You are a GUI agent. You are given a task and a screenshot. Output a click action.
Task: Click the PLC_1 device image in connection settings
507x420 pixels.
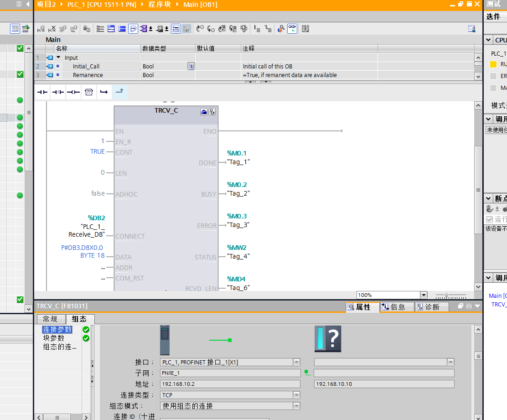point(165,340)
